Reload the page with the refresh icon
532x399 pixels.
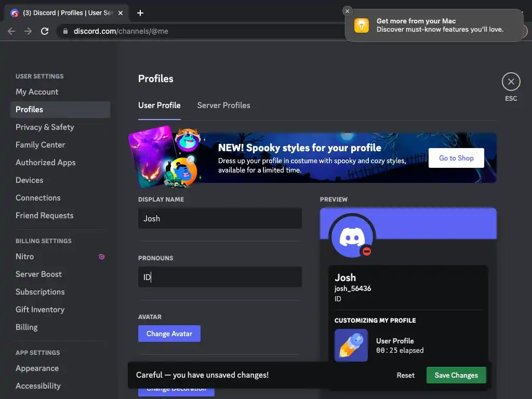[45, 31]
